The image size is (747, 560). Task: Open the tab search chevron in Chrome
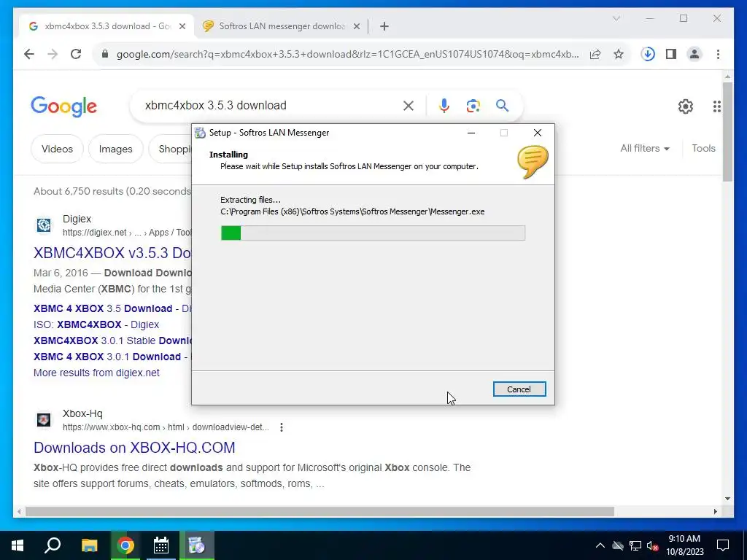tap(616, 18)
